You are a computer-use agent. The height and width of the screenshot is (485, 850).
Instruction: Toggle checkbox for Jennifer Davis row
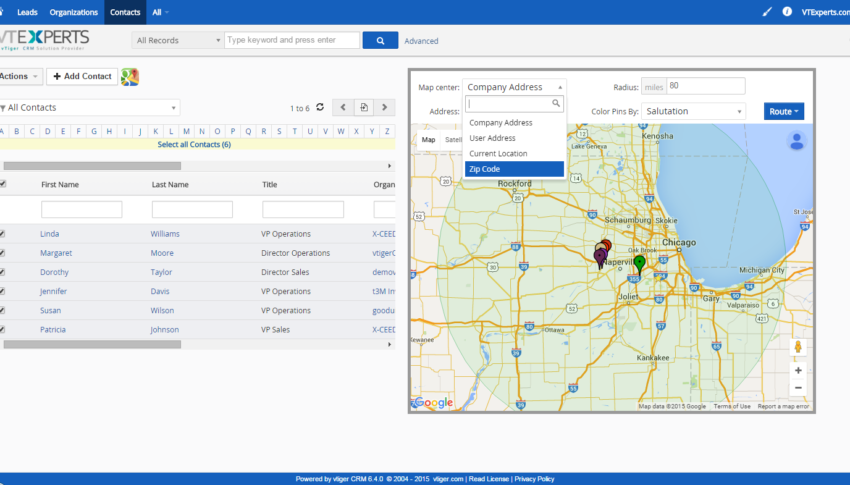point(2,291)
